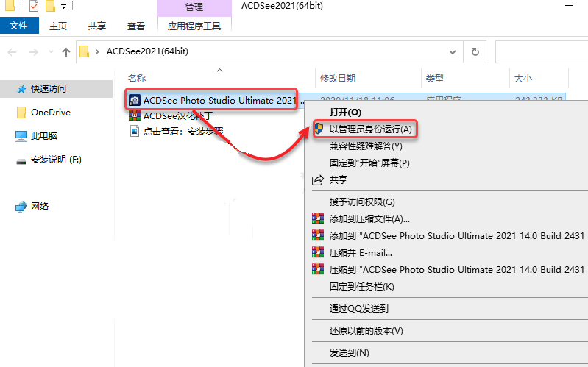Minimize the ACDSee2021(64bit) Explorer window
Screen dimensions: 588x367
tap(569, 6)
